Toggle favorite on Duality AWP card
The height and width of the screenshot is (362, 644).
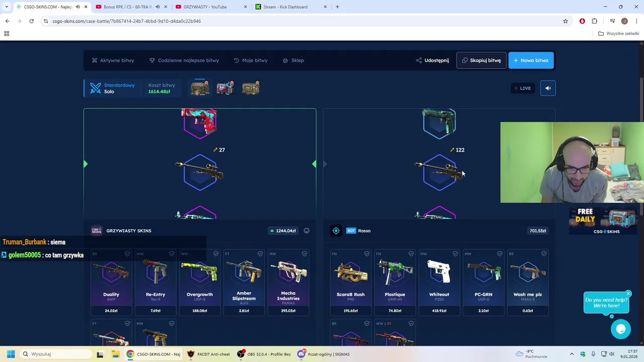(x=127, y=254)
